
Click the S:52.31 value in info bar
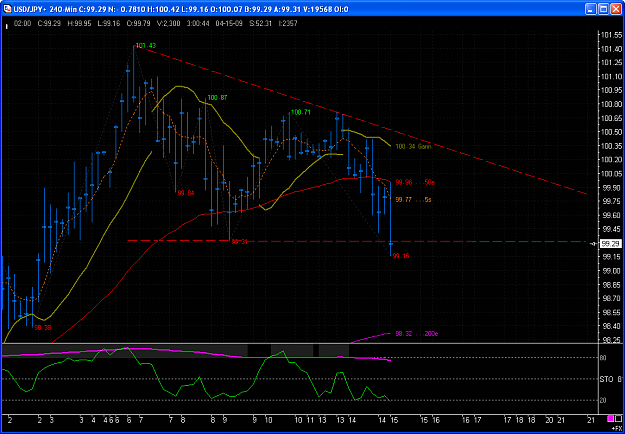[x=259, y=24]
